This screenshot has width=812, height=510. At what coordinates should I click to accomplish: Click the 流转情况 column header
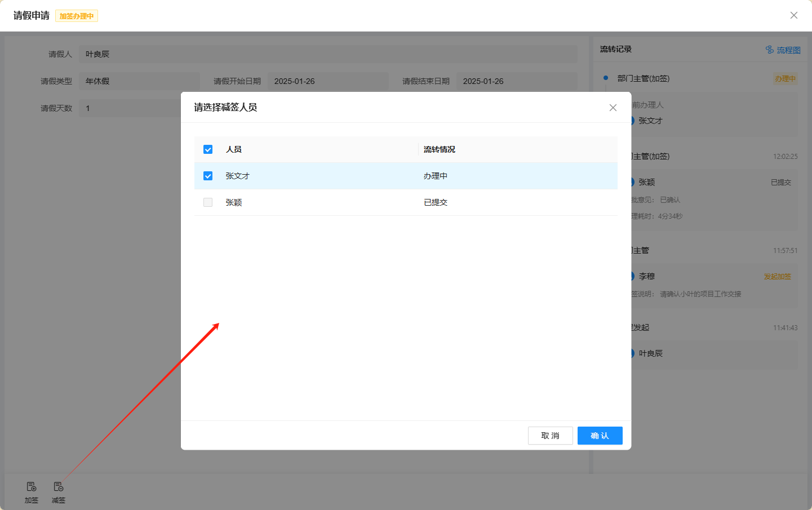coord(439,149)
